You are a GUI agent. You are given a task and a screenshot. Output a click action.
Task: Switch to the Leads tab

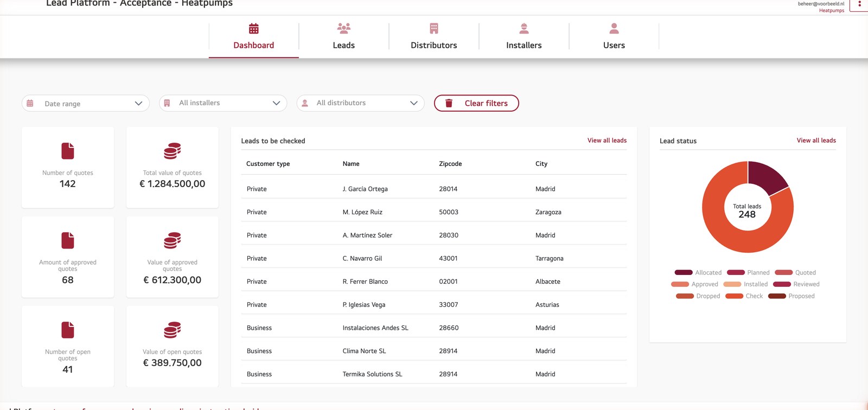[x=343, y=37]
